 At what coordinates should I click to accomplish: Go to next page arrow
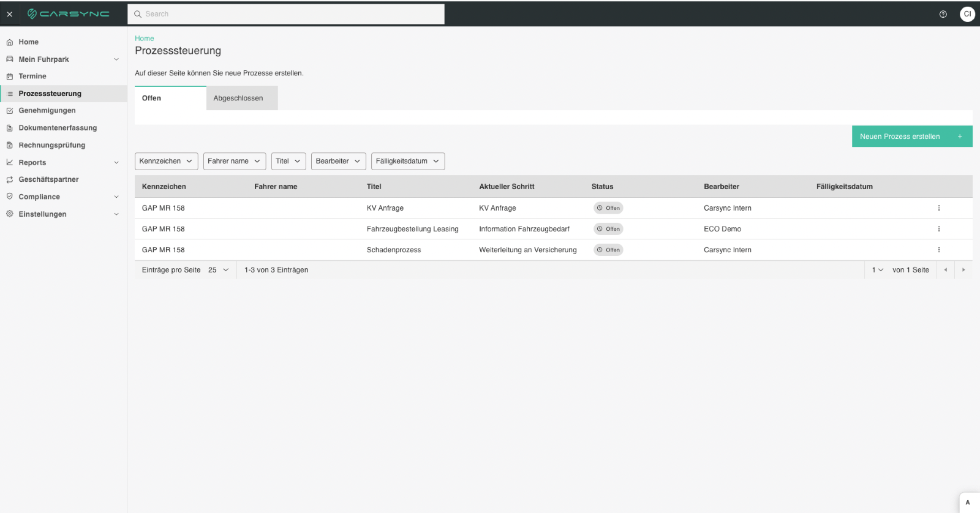(963, 270)
